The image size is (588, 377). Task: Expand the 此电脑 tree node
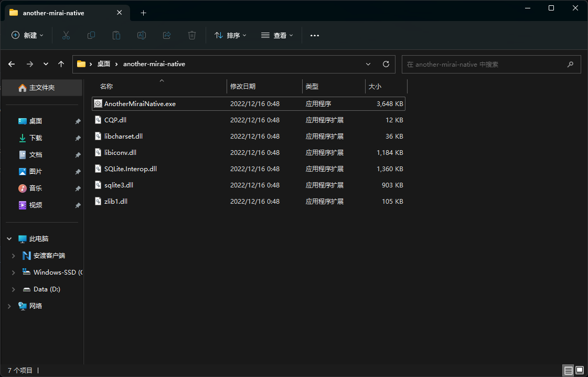9,239
